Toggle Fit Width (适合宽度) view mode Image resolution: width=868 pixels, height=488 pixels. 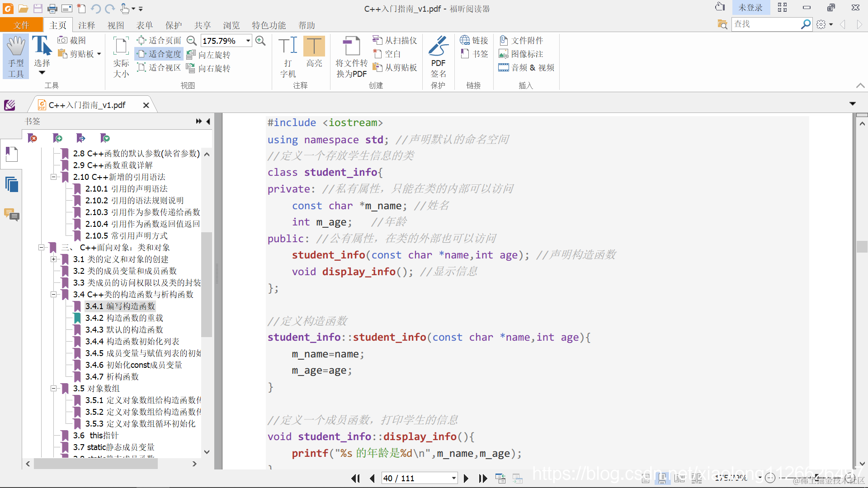pyautogui.click(x=160, y=54)
